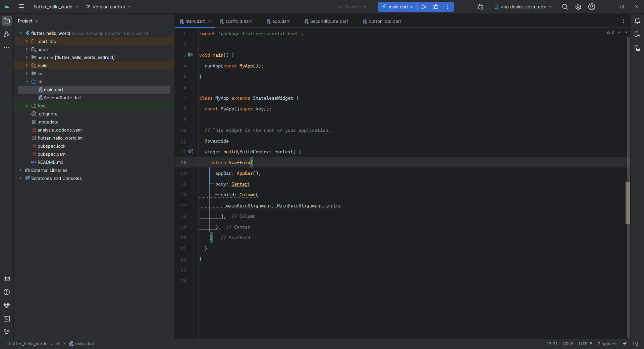Expand the .dart_tool folder
Screen dimensions: 644x349
[27, 41]
